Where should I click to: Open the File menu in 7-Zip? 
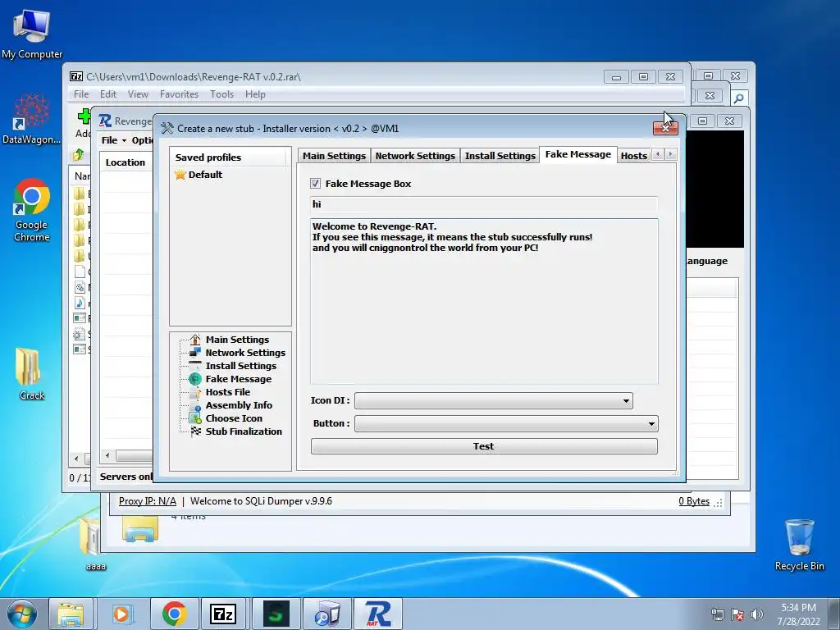click(81, 94)
